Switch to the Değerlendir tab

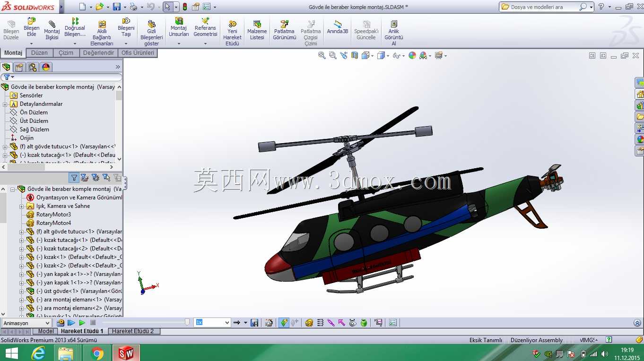[x=98, y=53]
